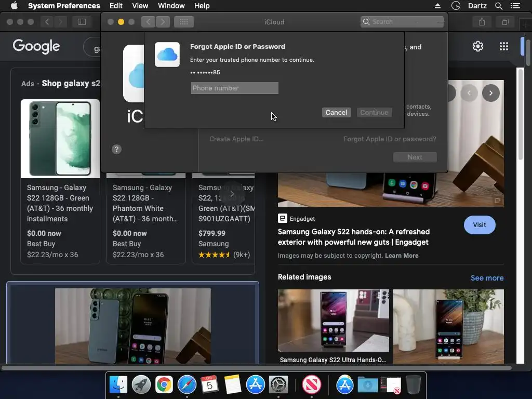Viewport: 532px width, 399px height.
Task: Open System Preferences from the Dock
Action: coord(278,385)
